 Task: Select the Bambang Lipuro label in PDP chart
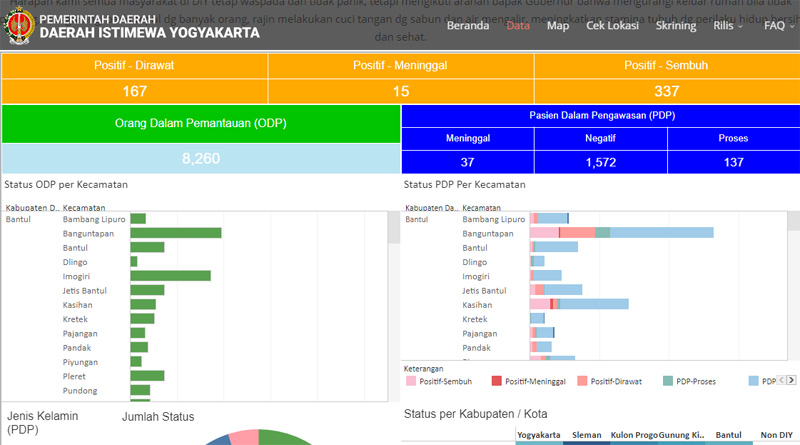click(x=493, y=219)
